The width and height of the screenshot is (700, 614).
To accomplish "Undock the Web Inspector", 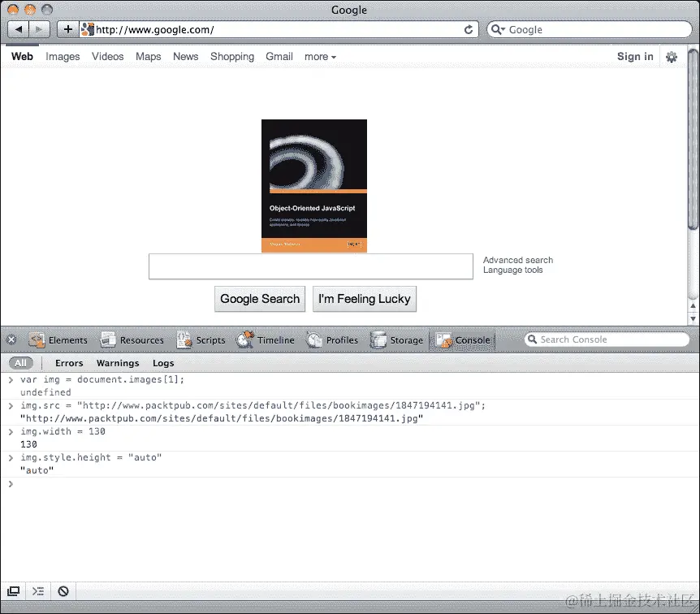I will tap(13, 591).
